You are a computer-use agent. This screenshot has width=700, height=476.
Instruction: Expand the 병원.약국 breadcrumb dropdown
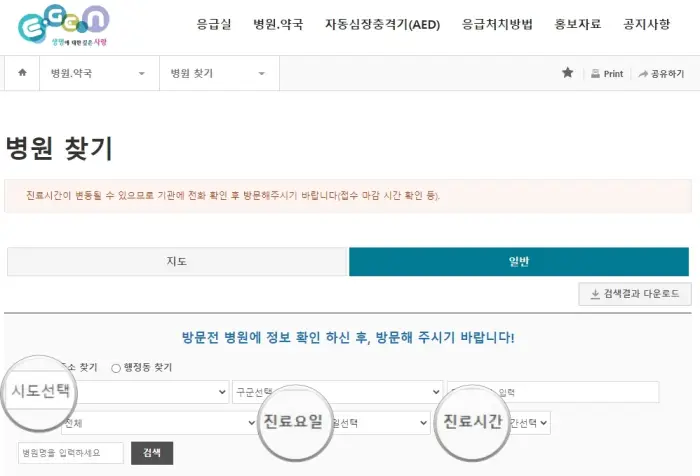coord(99,73)
